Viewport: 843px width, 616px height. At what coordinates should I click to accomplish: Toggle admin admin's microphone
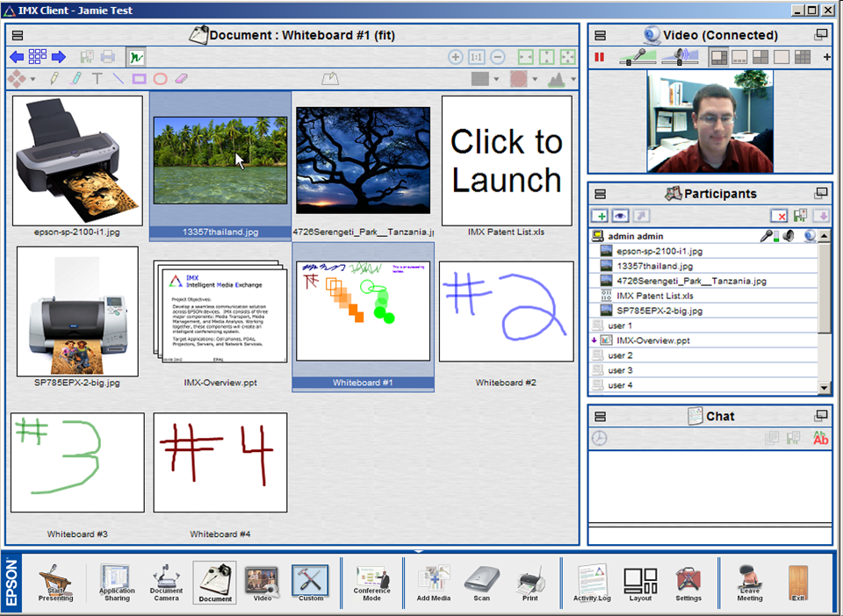click(x=767, y=236)
